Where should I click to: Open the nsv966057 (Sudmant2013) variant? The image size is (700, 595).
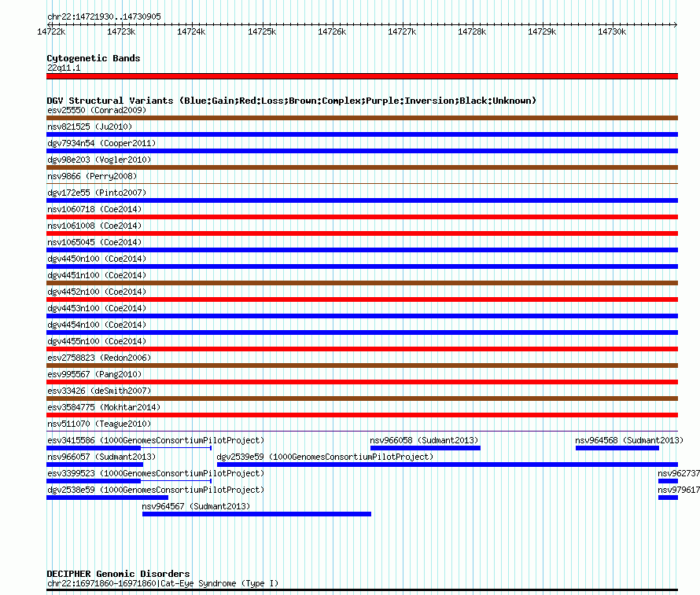pyautogui.click(x=101, y=457)
